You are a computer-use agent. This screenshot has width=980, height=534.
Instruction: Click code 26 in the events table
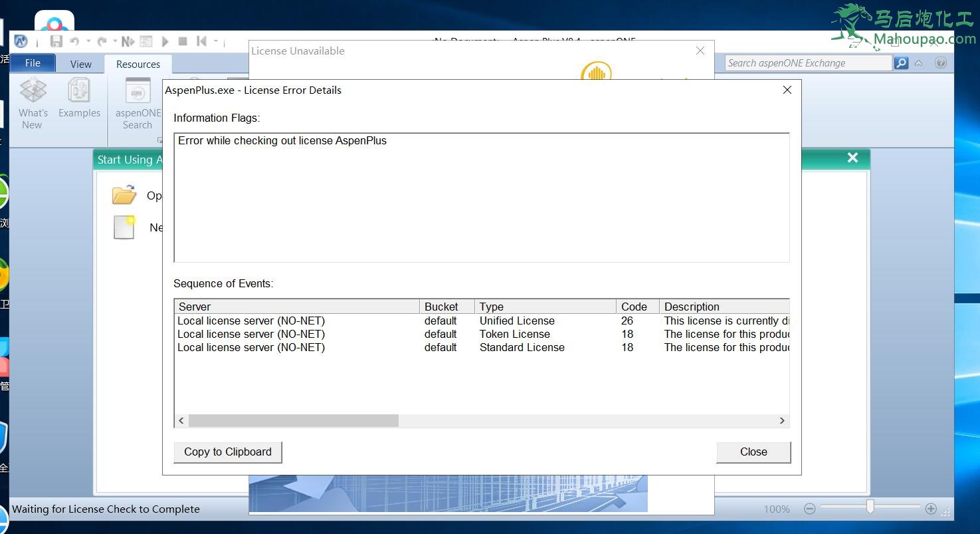[x=627, y=321]
